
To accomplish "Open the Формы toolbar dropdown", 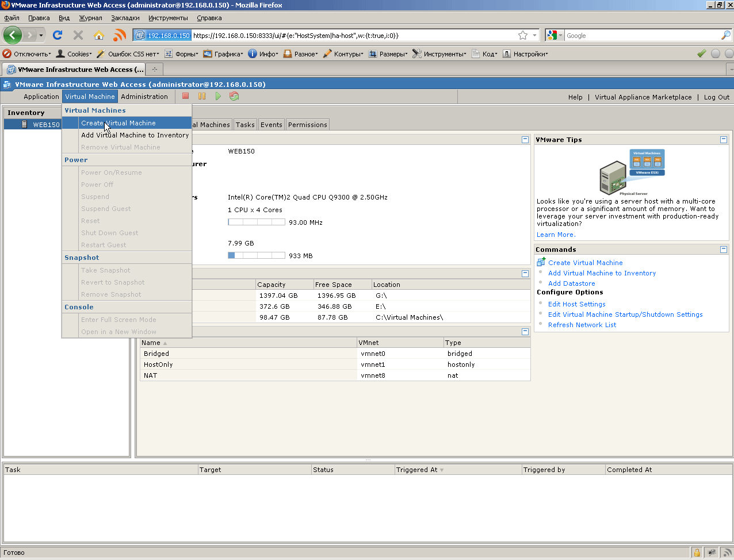I will click(181, 53).
